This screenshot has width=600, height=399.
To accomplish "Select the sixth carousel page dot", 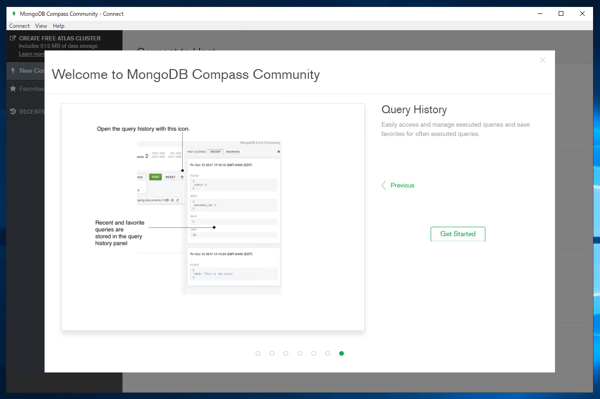I will coord(328,353).
